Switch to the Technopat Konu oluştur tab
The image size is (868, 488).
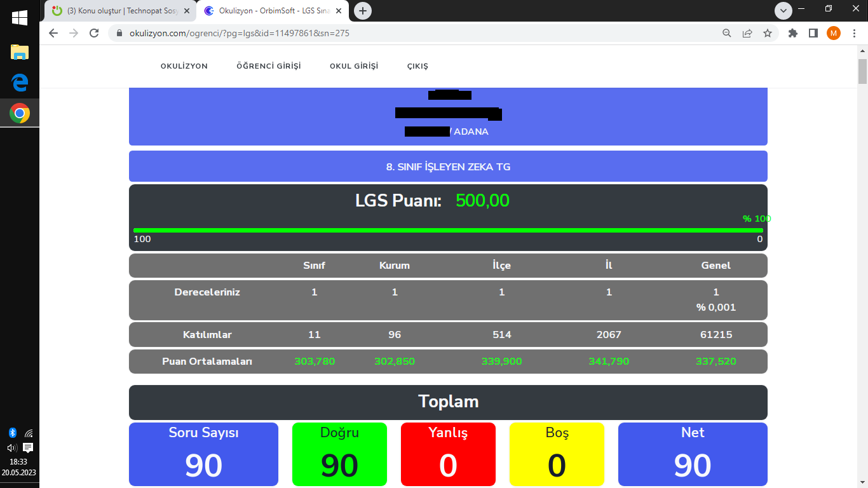[x=121, y=11]
